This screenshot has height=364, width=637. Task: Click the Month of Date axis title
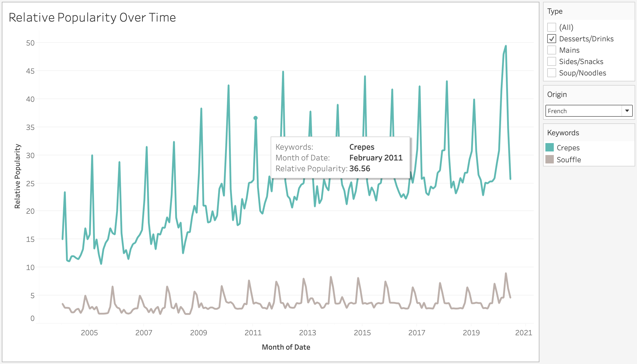[286, 347]
